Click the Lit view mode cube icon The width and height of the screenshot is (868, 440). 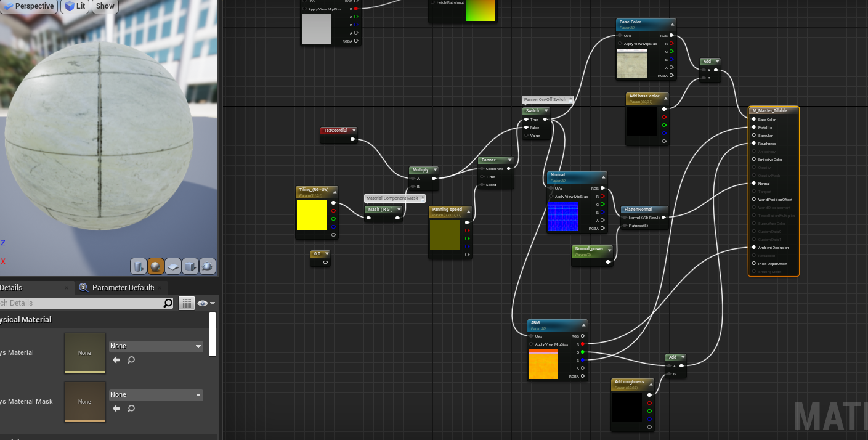[69, 6]
